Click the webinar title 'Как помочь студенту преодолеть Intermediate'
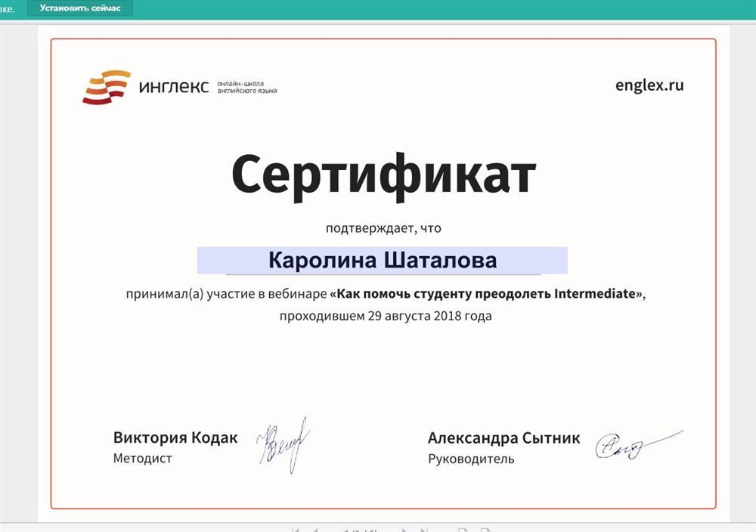Viewport: 756px width, 532px height. point(486,293)
